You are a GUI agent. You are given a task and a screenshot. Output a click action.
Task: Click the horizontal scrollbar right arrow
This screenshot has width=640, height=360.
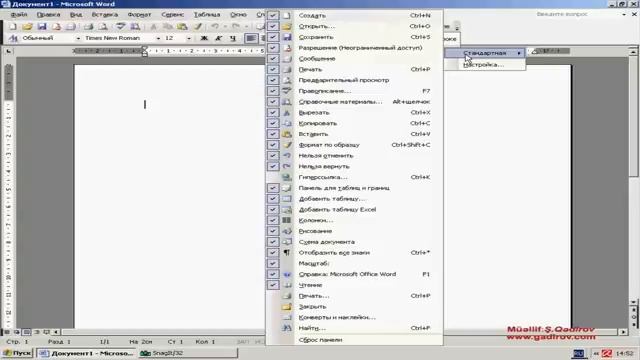click(x=623, y=332)
